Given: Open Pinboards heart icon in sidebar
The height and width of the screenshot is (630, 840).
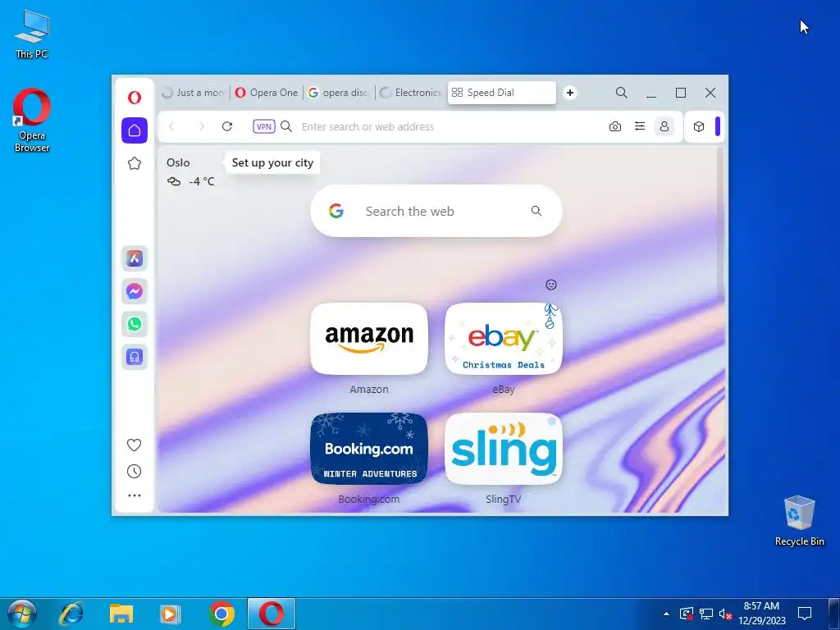Looking at the screenshot, I should pyautogui.click(x=134, y=445).
